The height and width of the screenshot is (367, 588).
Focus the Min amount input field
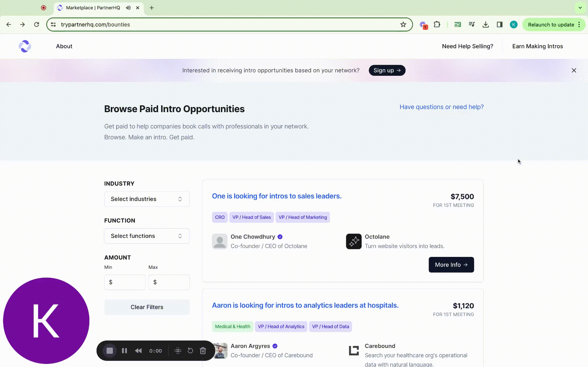[125, 282]
